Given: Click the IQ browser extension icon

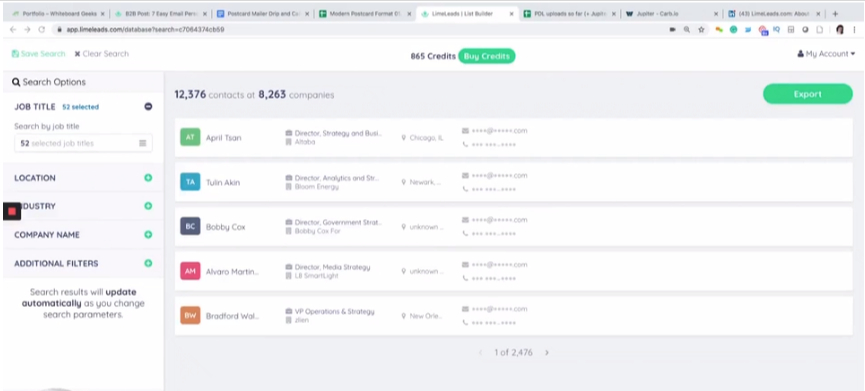Looking at the screenshot, I should point(776,30).
